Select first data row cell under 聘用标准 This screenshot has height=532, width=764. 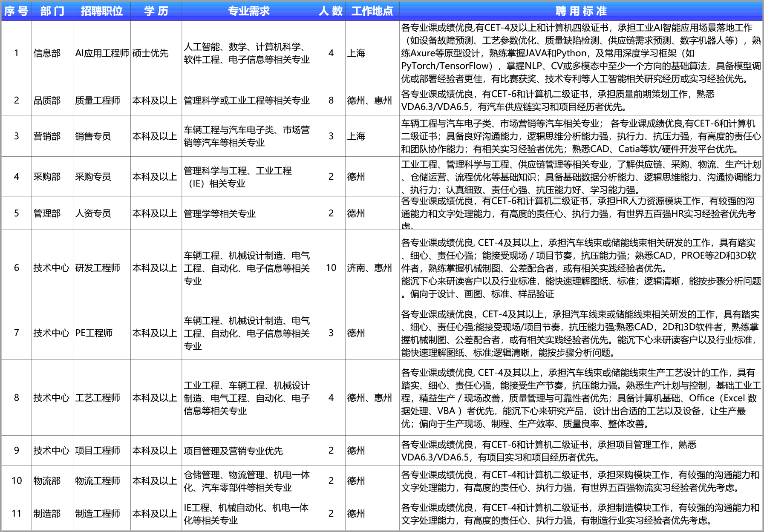(x=581, y=53)
